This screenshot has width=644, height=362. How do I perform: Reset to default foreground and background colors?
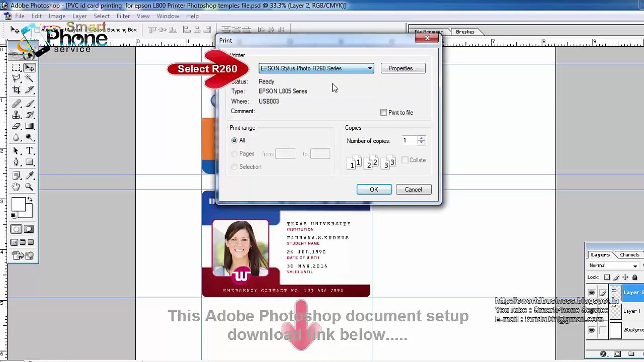coord(14,216)
